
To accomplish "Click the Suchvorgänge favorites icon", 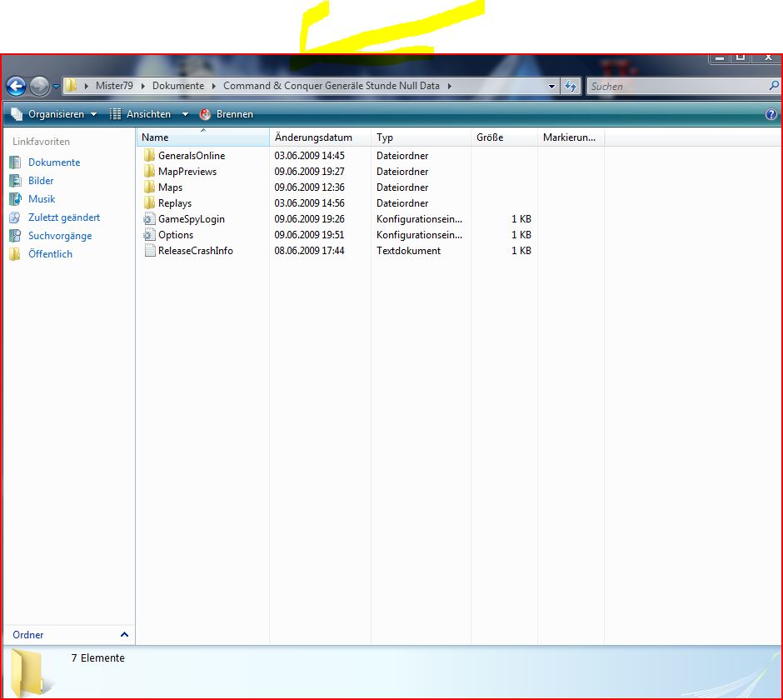I will pyautogui.click(x=15, y=236).
